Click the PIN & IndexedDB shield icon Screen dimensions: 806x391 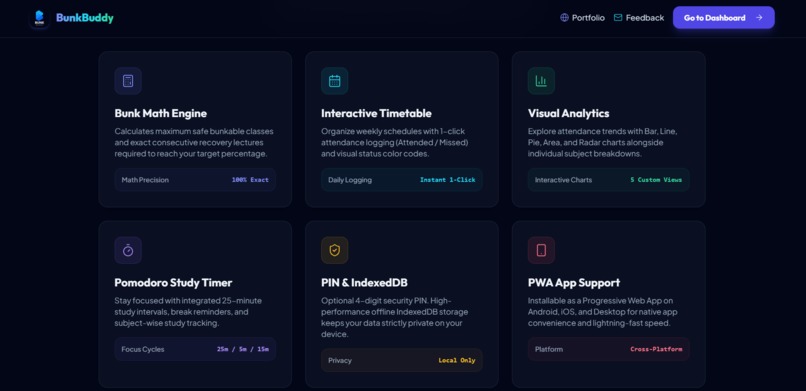(x=335, y=250)
